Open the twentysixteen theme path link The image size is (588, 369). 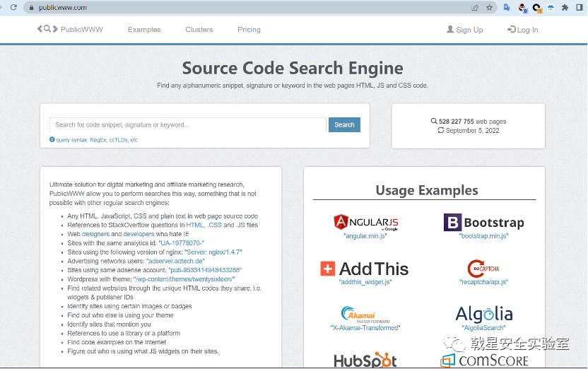click(184, 279)
